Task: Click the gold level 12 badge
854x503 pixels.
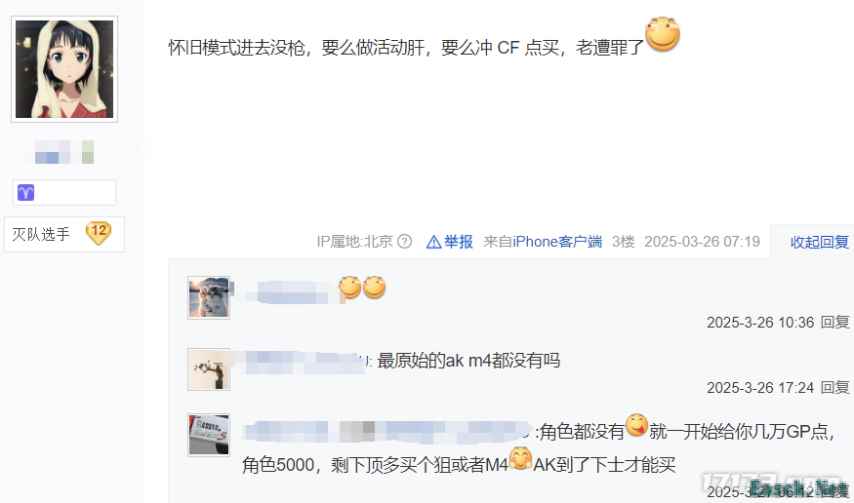Action: [x=98, y=233]
